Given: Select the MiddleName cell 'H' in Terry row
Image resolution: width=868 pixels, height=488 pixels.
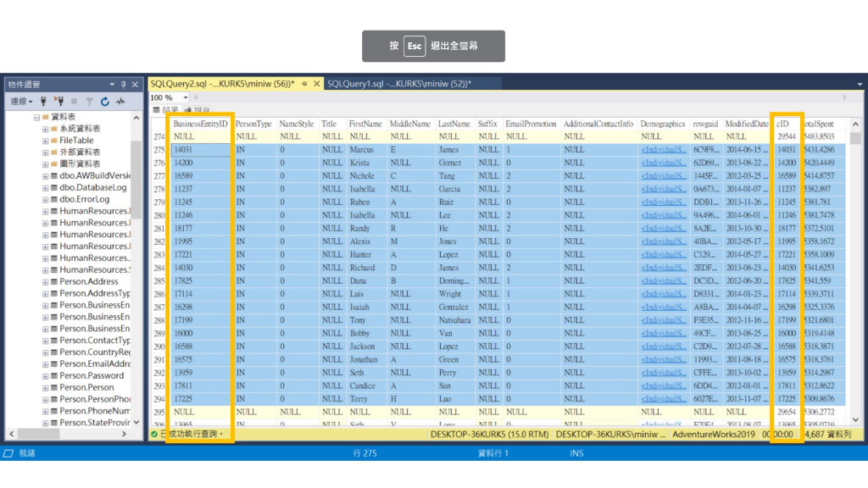Looking at the screenshot, I should 411,399.
